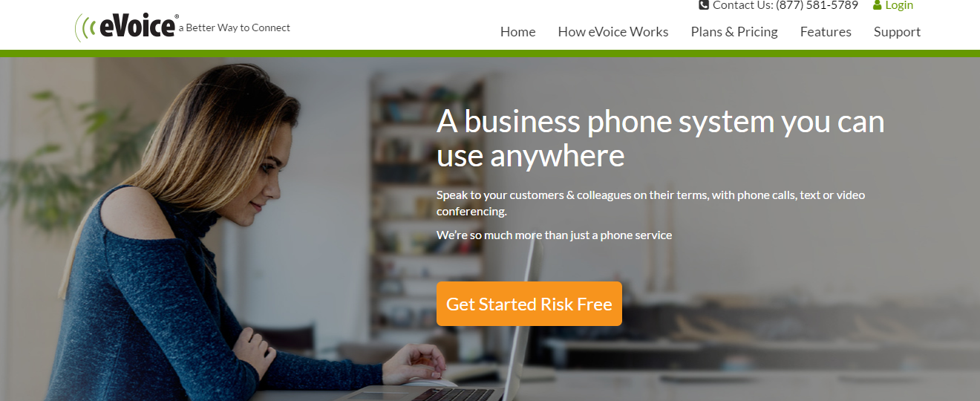This screenshot has width=980, height=401.
Task: Open the Features menu item
Action: 826,32
